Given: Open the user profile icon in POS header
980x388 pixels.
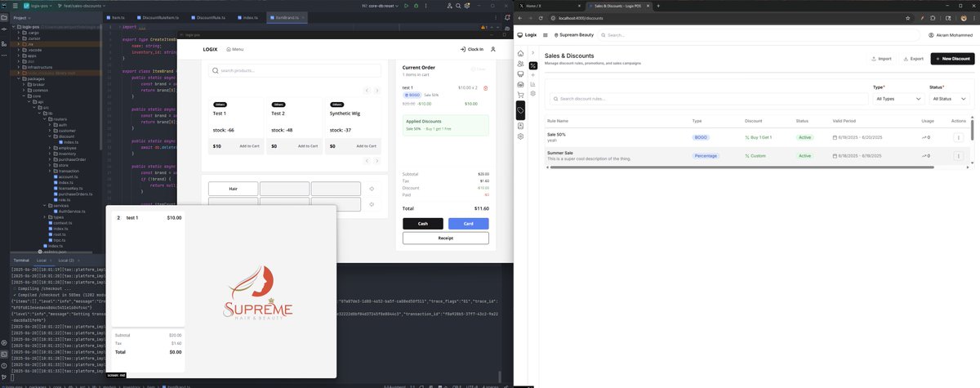Looking at the screenshot, I should (493, 49).
